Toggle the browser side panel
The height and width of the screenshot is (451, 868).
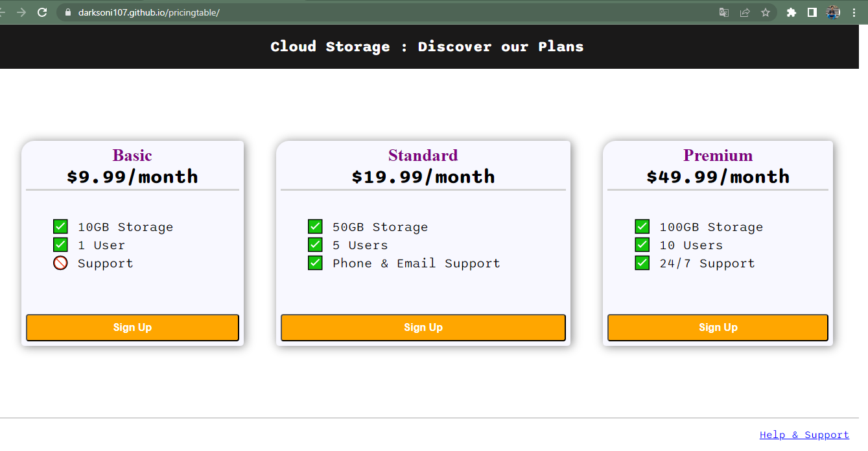[x=812, y=12]
